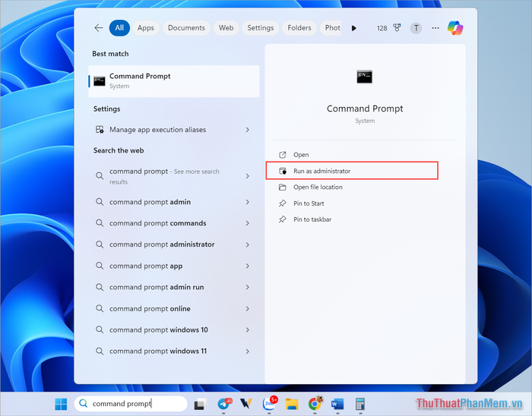Search web for command prompt admin run
This screenshot has height=416, width=532.
point(174,287)
